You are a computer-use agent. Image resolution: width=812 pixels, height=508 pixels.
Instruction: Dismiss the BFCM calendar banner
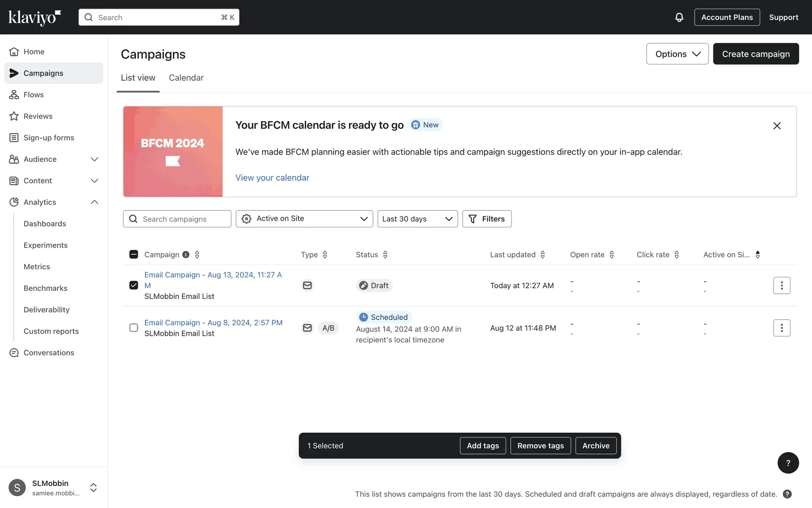pos(777,126)
